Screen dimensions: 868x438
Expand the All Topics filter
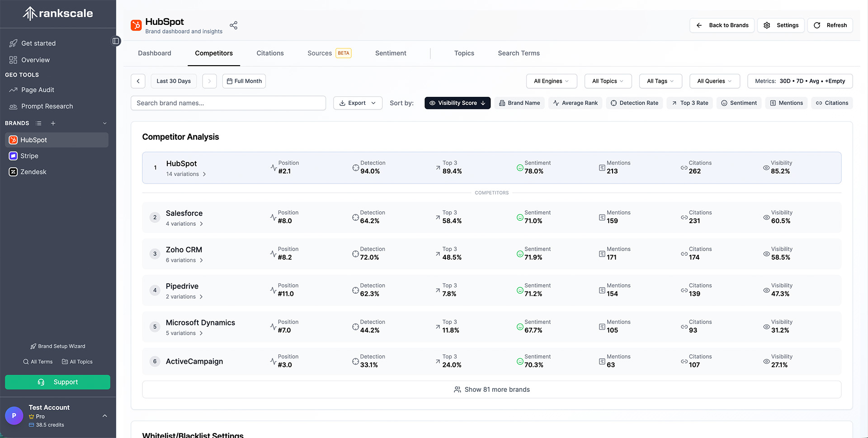[x=608, y=81]
